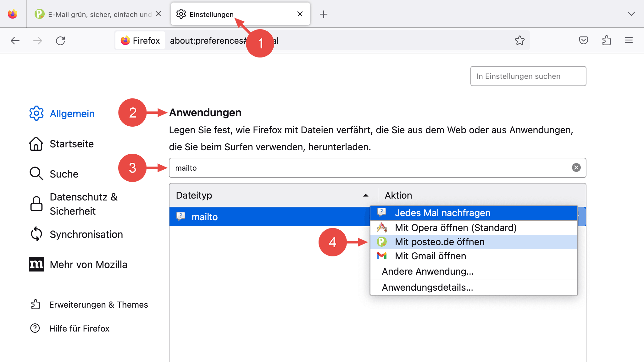644x362 pixels.
Task: Select Mit Gmail öffnen entry
Action: coord(430,256)
